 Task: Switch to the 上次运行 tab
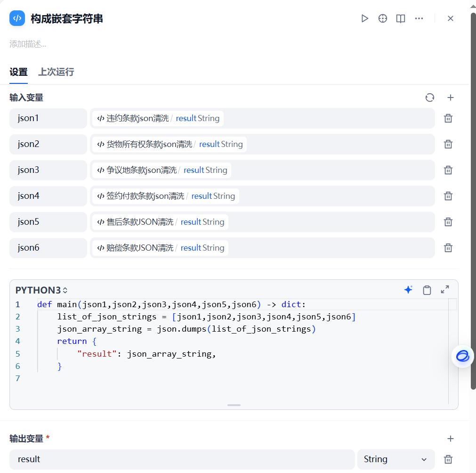pyautogui.click(x=56, y=72)
